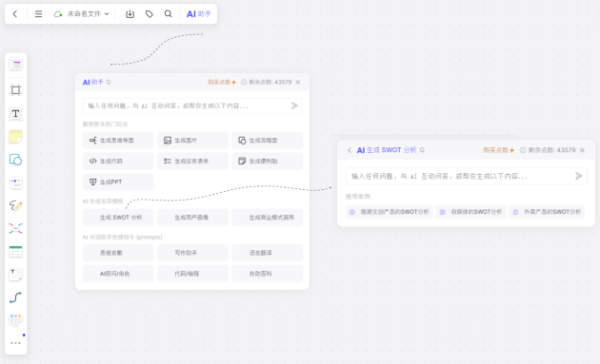The width and height of the screenshot is (600, 364).
Task: Select the kanban columns tool in sidebar
Action: 16,319
